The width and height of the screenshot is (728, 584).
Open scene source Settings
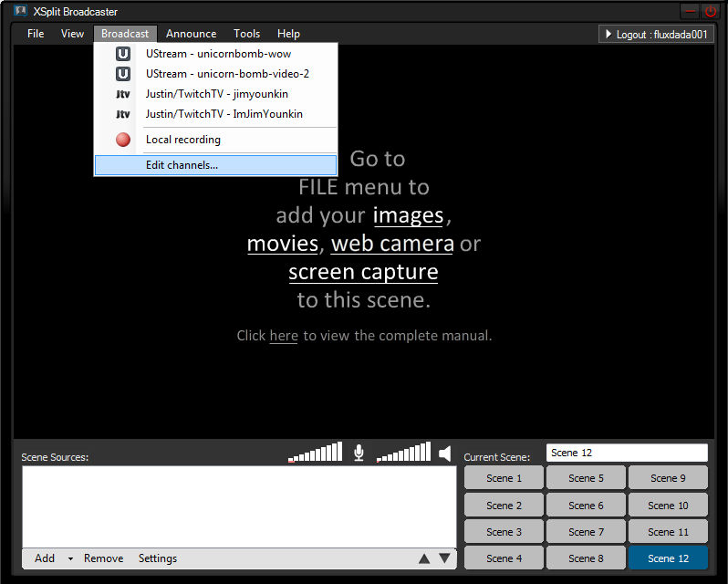pyautogui.click(x=158, y=558)
